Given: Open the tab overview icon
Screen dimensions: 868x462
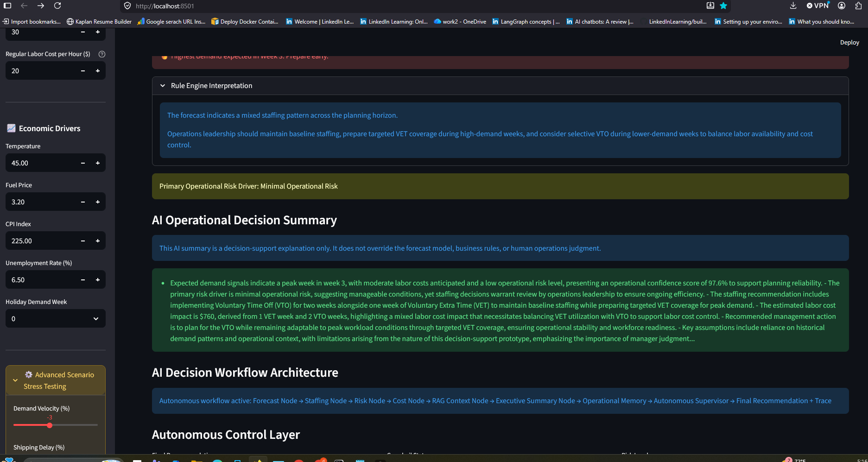Looking at the screenshot, I should 7,6.
